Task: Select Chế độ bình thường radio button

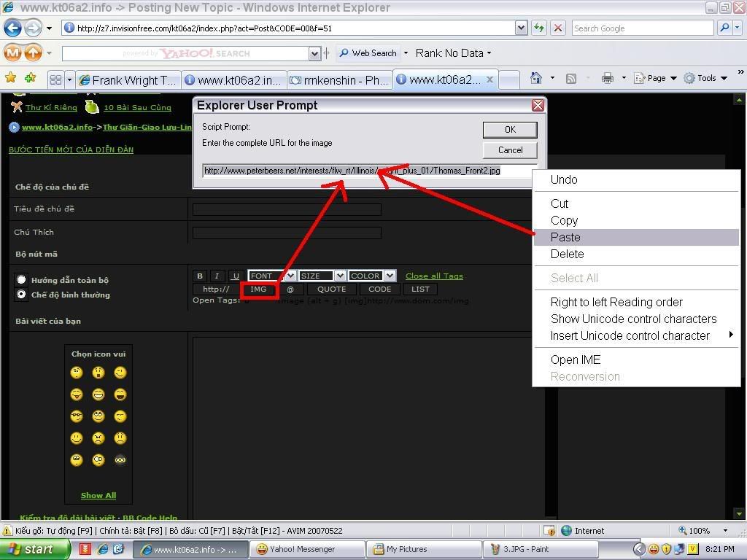Action: click(x=21, y=295)
